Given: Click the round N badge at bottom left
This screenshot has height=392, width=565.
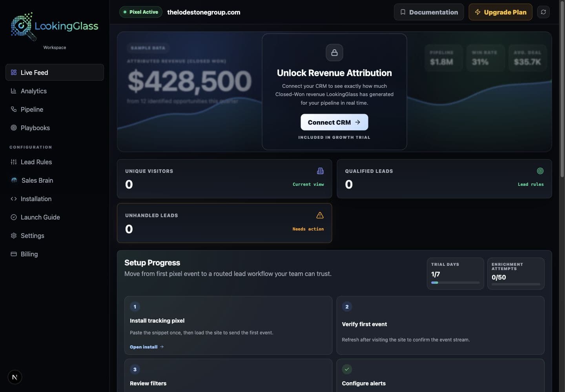Looking at the screenshot, I should click(x=15, y=377).
